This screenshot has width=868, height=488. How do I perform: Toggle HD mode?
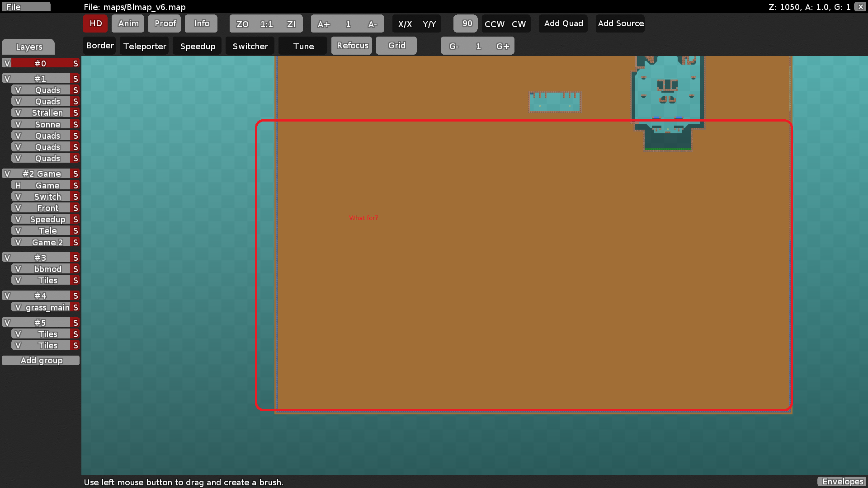[95, 23]
